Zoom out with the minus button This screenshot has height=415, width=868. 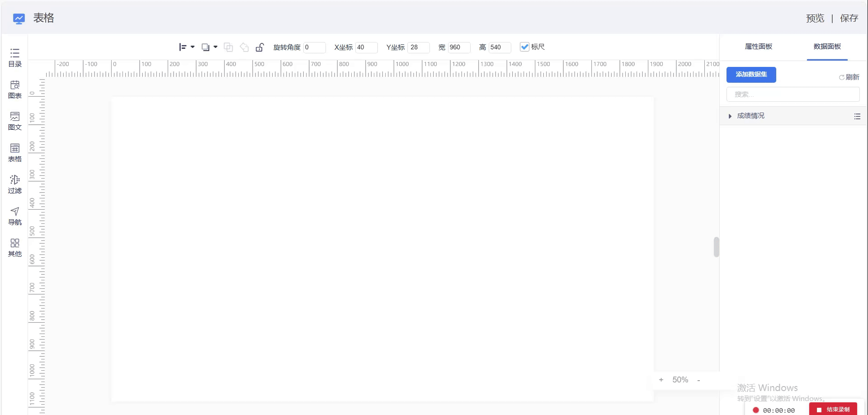(x=698, y=380)
